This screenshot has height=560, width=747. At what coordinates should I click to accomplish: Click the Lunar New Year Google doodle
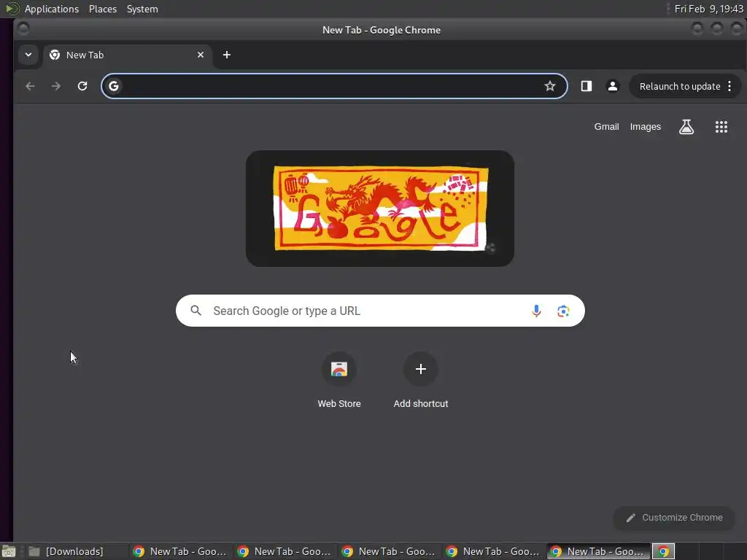click(x=379, y=209)
